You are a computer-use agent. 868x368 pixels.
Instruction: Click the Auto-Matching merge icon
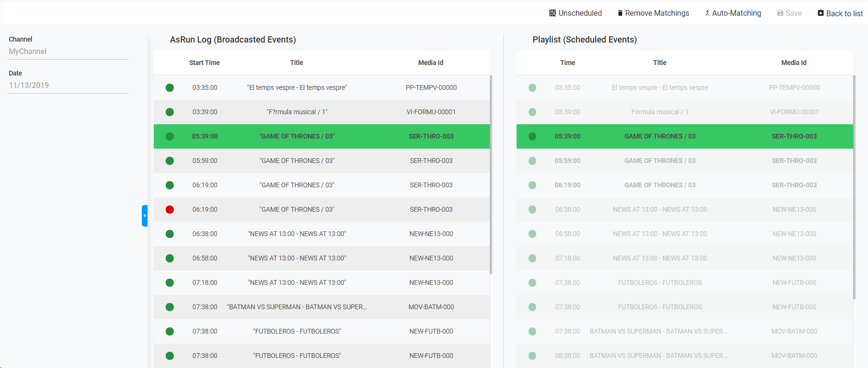coord(707,13)
